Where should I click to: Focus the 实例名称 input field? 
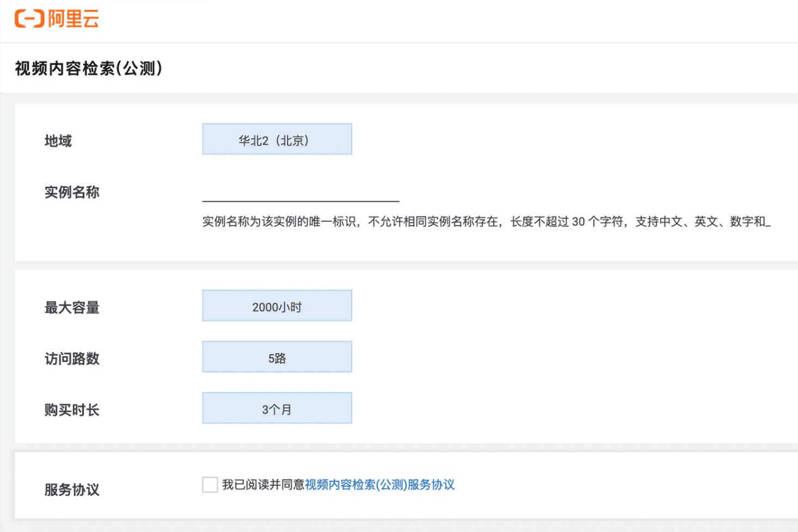click(300, 192)
